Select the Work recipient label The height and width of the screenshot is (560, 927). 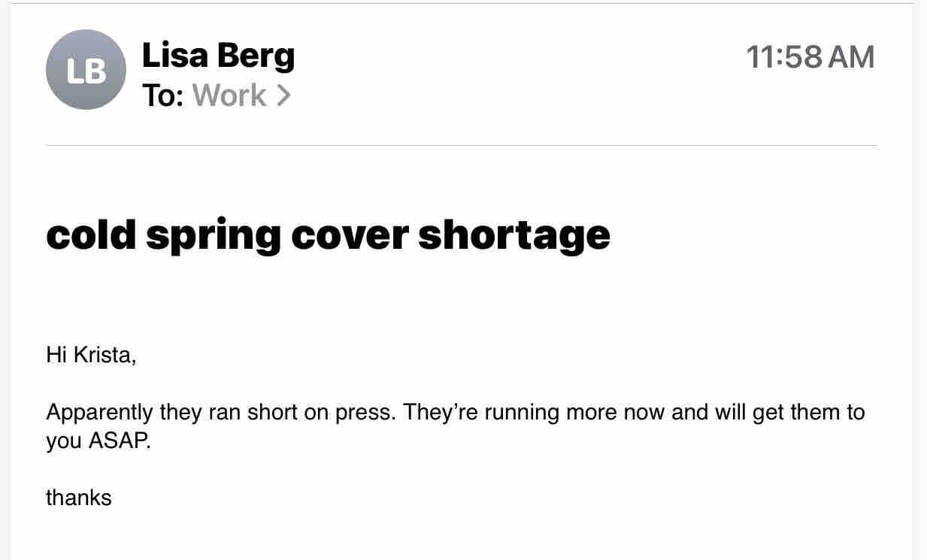[229, 95]
